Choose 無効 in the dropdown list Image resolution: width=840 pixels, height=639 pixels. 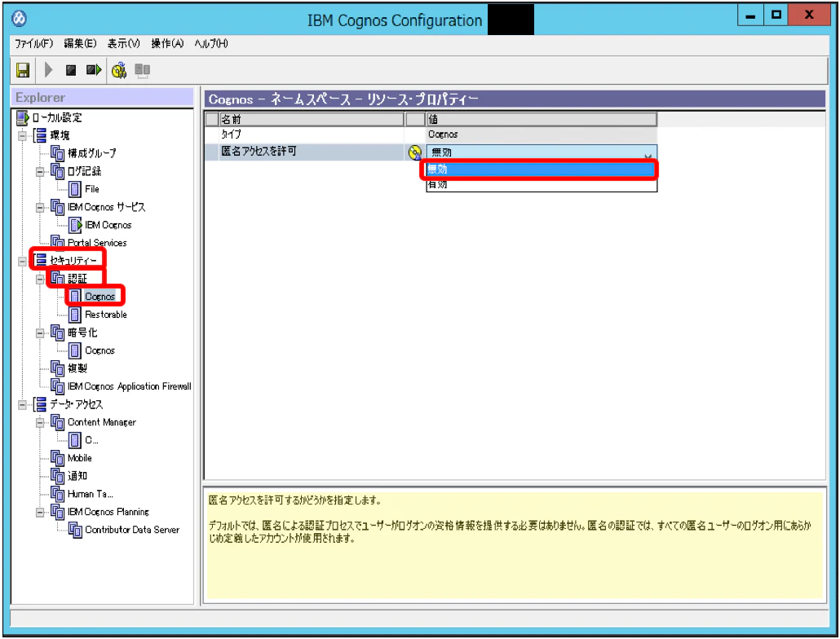click(x=540, y=169)
